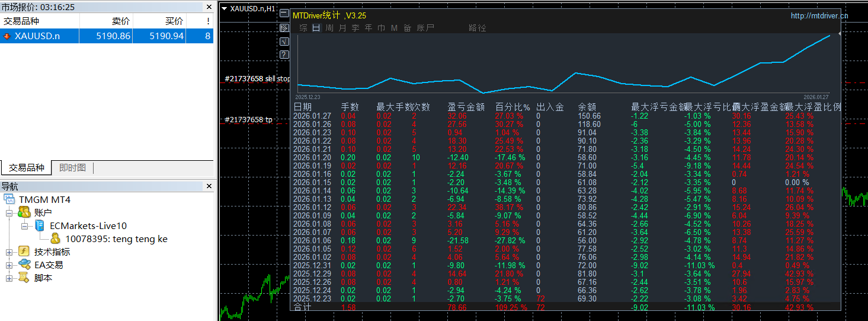Open the 备 tab in MTDriver
This screenshot has width=868, height=321.
click(408, 28)
